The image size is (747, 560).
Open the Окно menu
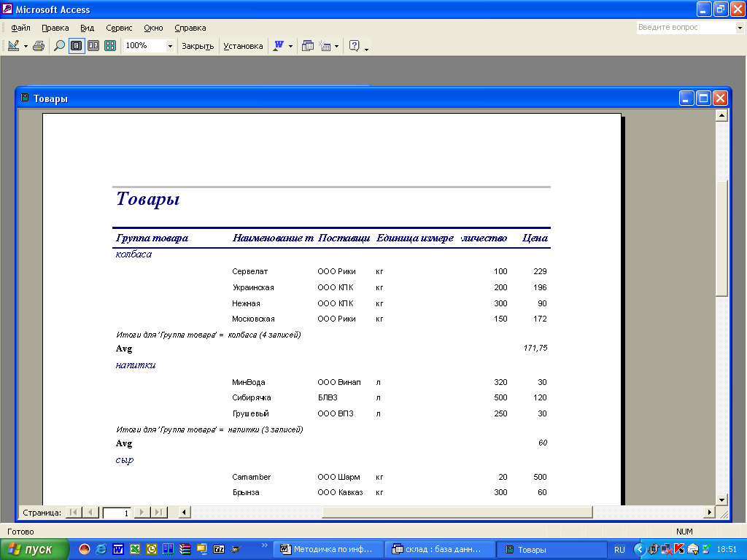153,28
